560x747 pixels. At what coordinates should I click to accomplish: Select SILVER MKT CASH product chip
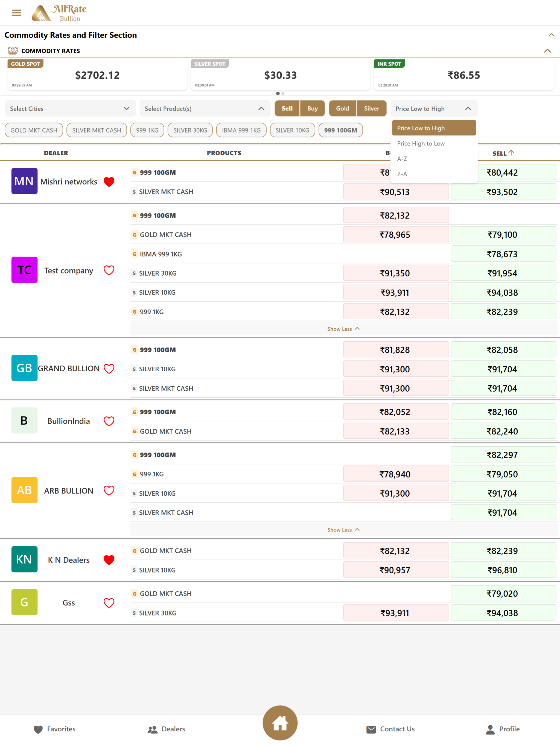pos(97,130)
